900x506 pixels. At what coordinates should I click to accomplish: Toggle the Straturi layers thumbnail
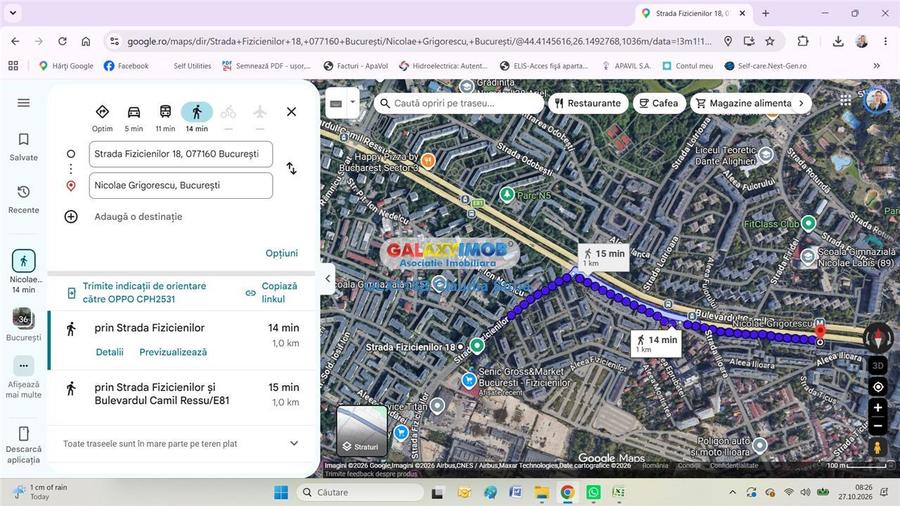click(362, 431)
